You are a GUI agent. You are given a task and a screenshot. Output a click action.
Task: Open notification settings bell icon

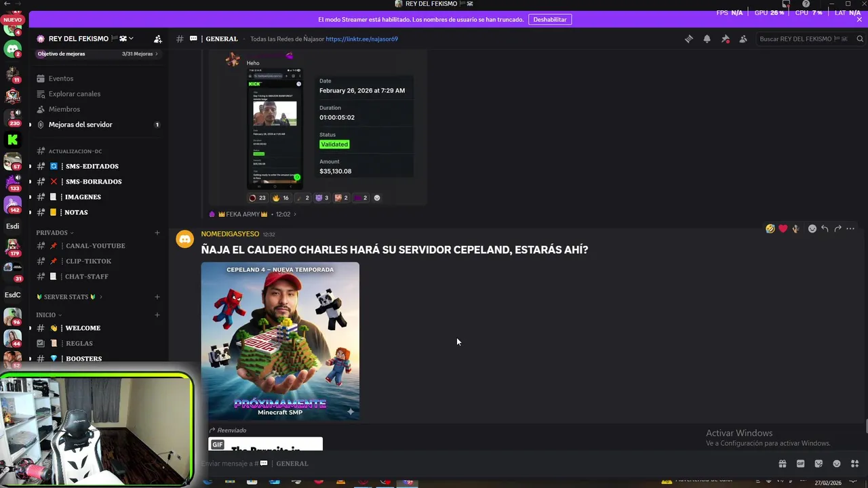point(707,39)
